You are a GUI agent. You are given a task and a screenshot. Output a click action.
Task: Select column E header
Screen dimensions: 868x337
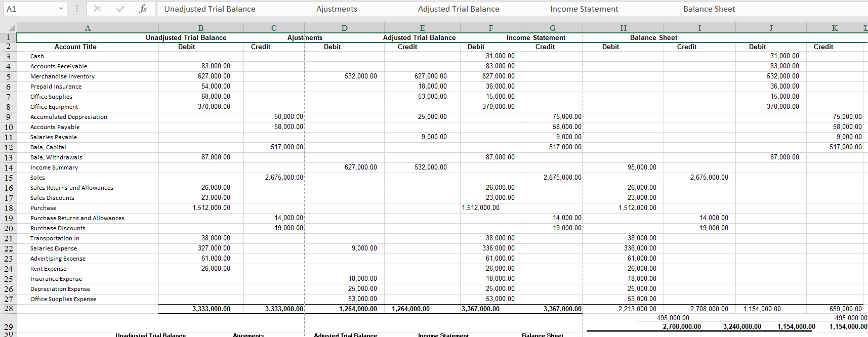click(422, 28)
